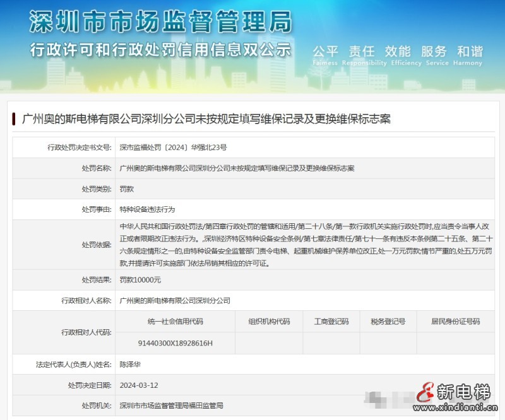Click the 统一社会信用代码 column header

[174, 322]
